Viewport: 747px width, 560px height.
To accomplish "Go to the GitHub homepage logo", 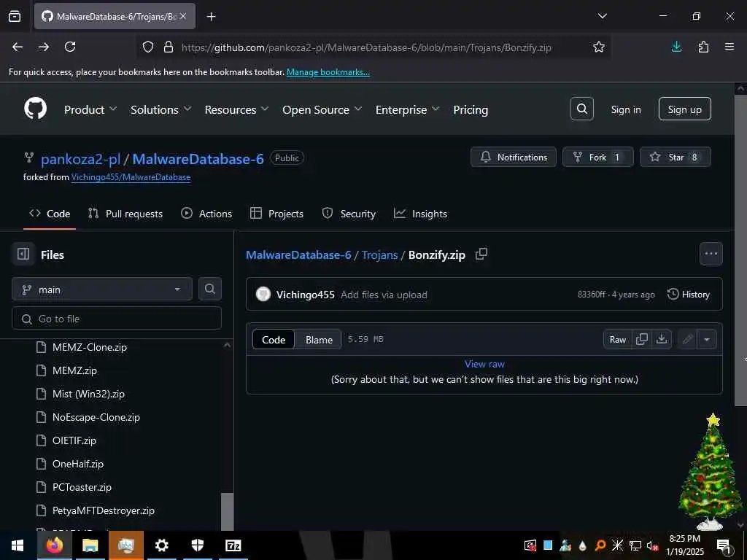I will coord(36,109).
